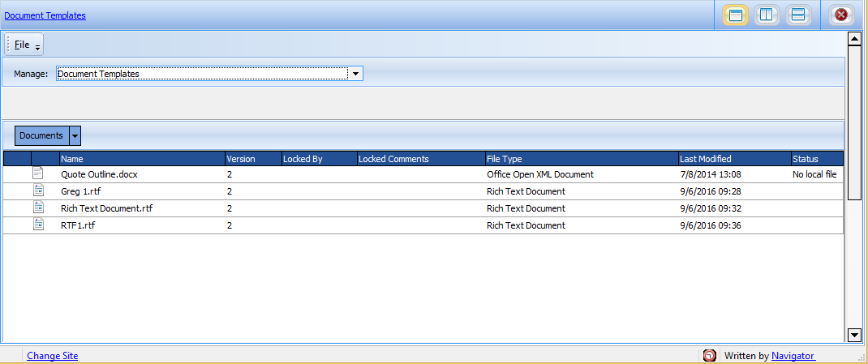
Task: Sort by the Last Modified column header
Action: 705,159
